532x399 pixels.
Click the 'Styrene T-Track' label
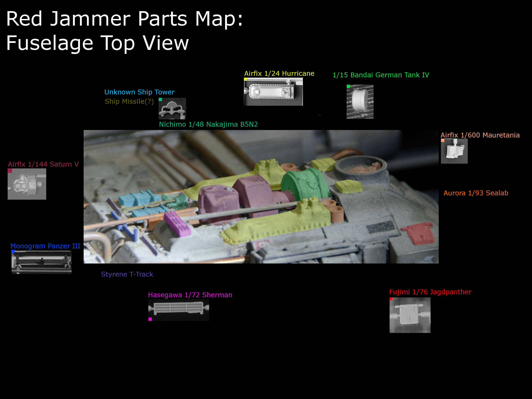pos(127,274)
